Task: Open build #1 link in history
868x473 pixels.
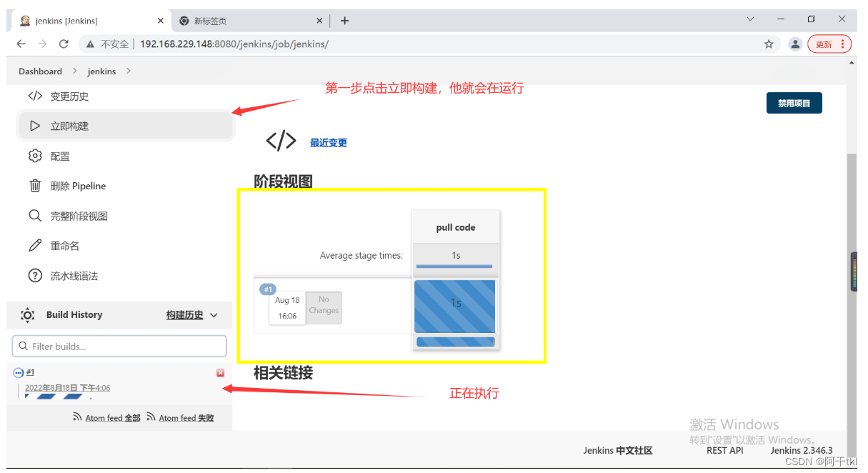Action: (x=30, y=372)
